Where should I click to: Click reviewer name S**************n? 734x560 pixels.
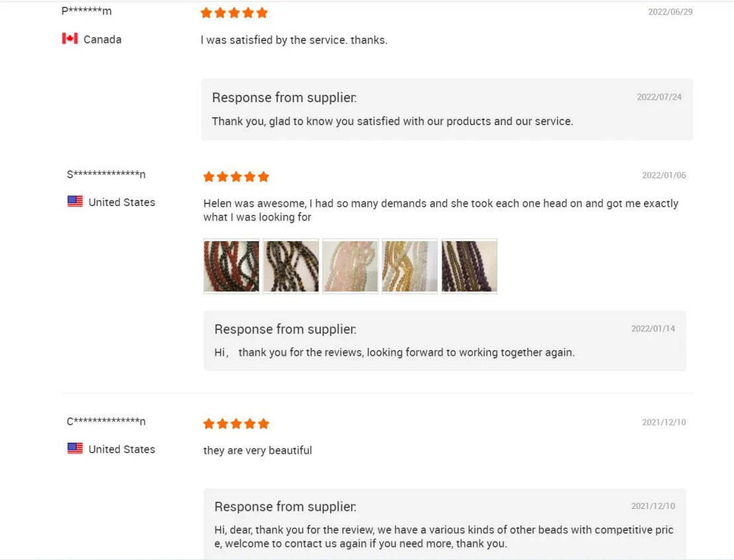(x=106, y=175)
